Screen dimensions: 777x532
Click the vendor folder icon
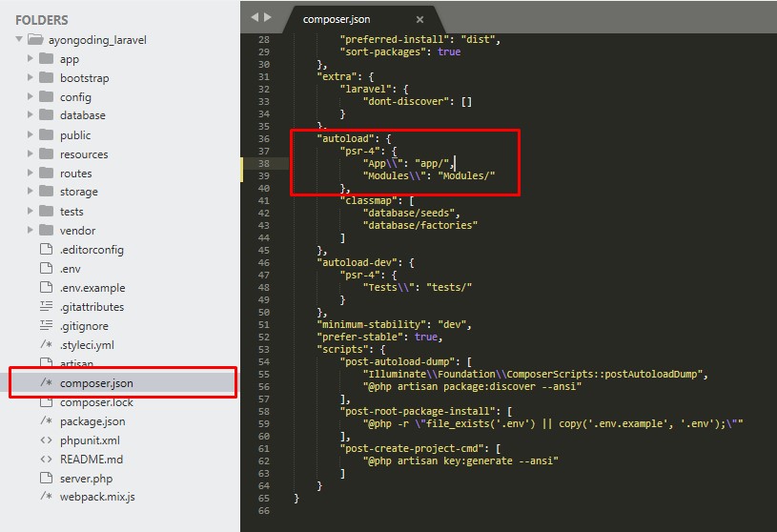click(46, 230)
